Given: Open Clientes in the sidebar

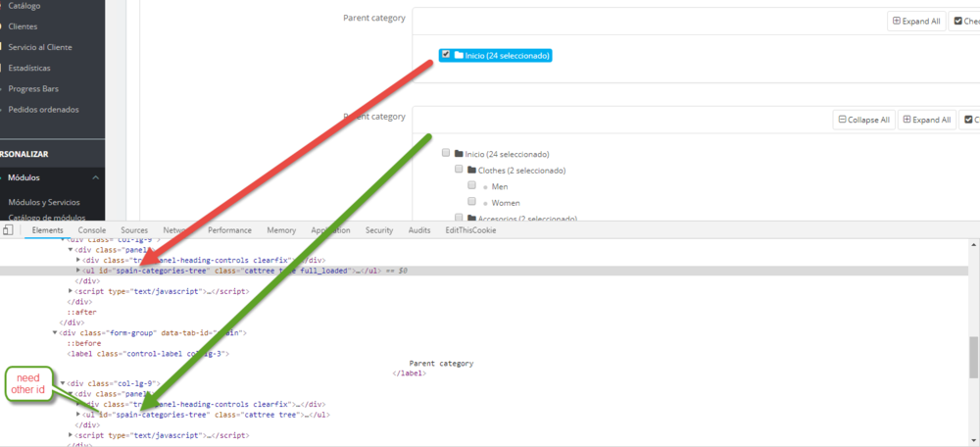Looking at the screenshot, I should tap(23, 26).
